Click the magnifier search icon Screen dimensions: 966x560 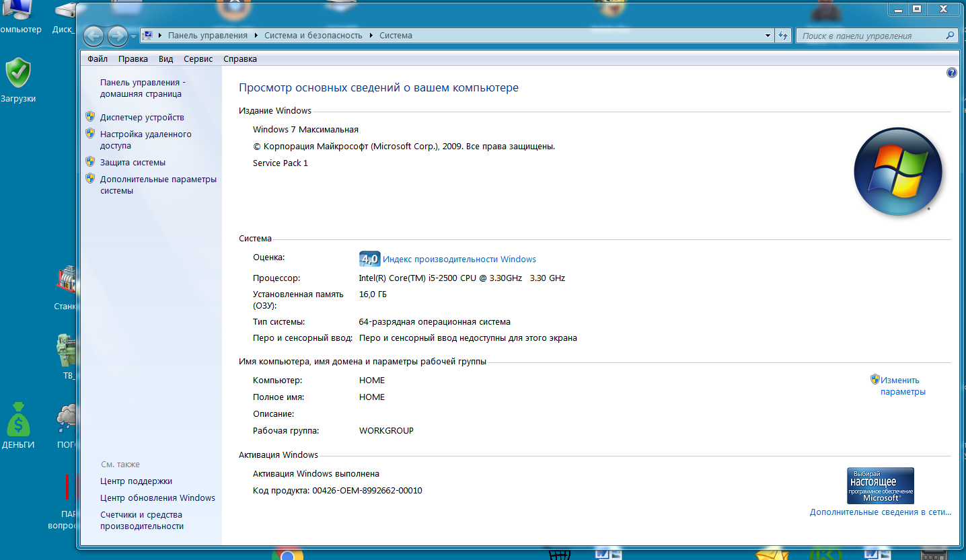tap(951, 36)
